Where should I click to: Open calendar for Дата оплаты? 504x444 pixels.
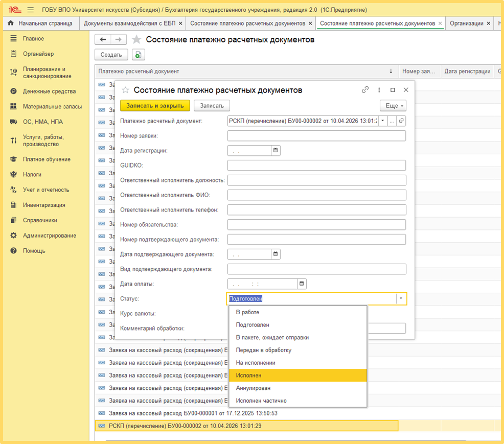click(x=302, y=284)
